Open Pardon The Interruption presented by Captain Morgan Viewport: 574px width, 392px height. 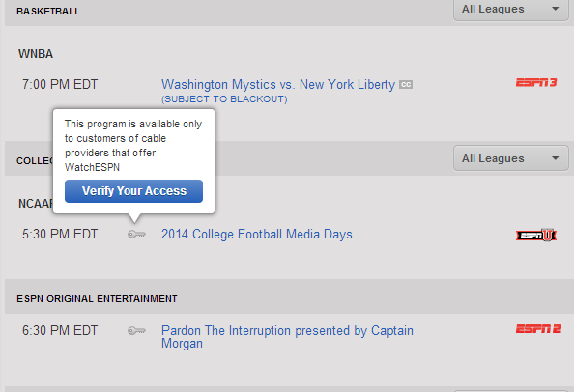(287, 337)
